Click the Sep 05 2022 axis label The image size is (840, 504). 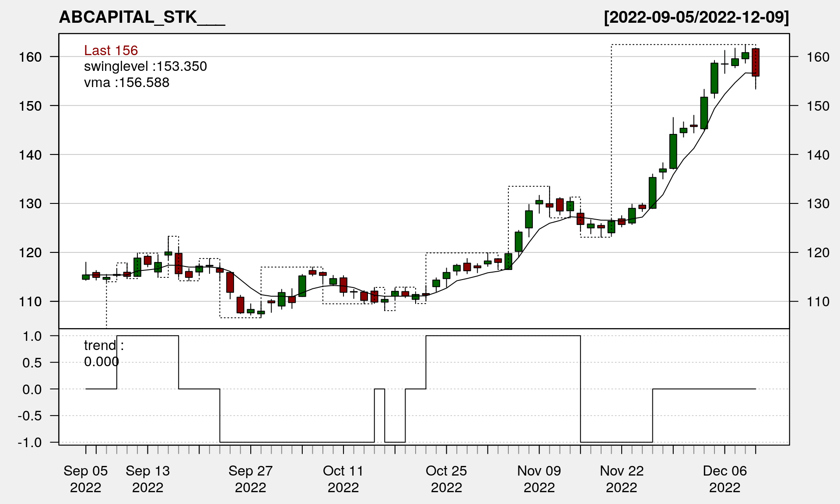pyautogui.click(x=85, y=479)
